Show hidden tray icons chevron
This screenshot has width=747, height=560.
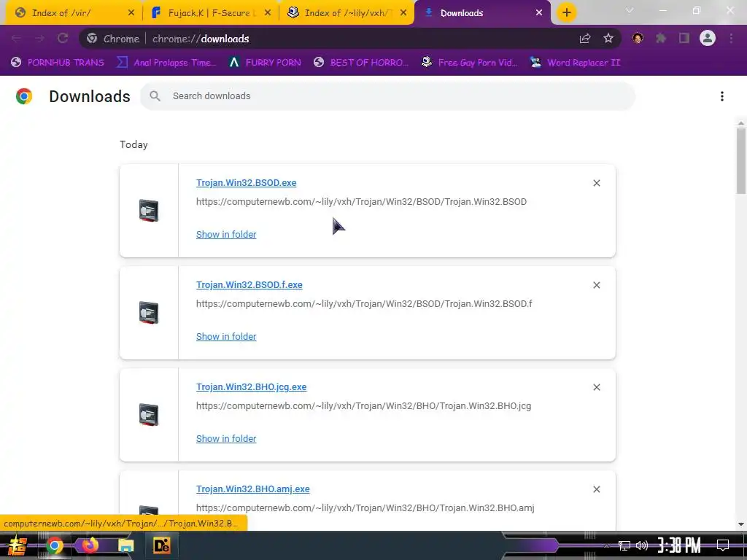coord(606,545)
